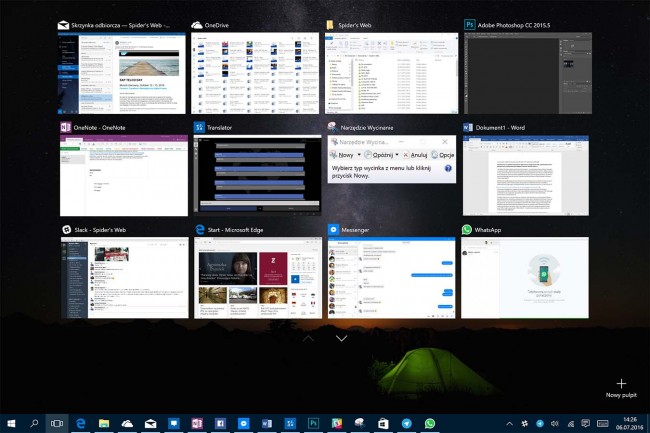The image size is (650, 433).
Task: Click the Slack taskbar icon
Action: click(337, 423)
